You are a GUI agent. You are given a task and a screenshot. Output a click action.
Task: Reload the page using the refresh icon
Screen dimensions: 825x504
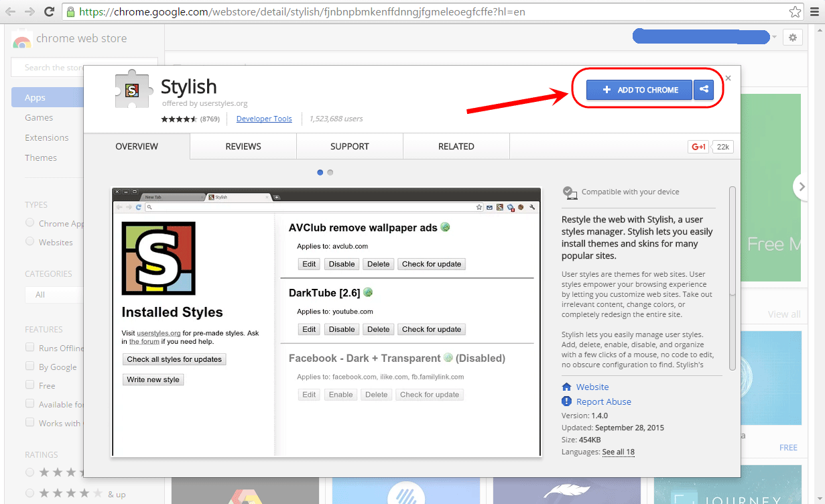(49, 12)
